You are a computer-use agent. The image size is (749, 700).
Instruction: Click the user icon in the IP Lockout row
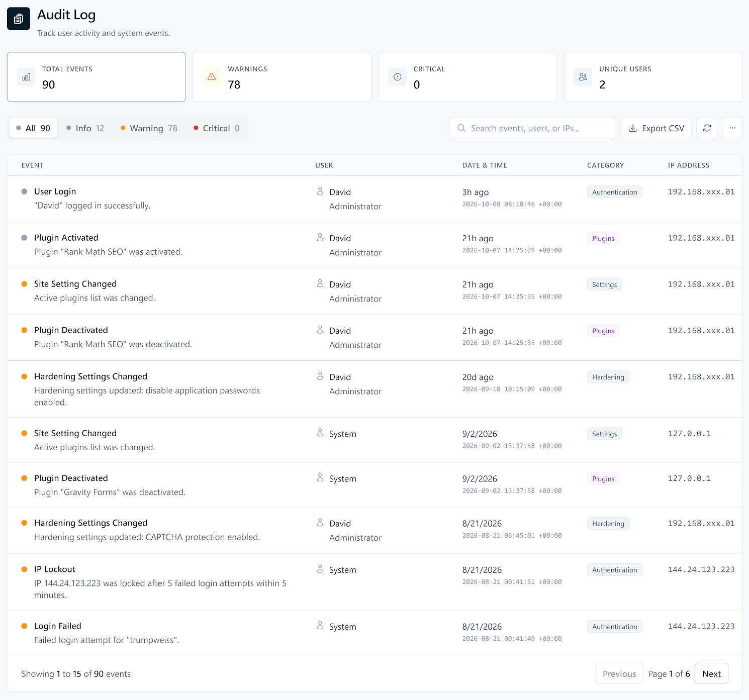320,569
